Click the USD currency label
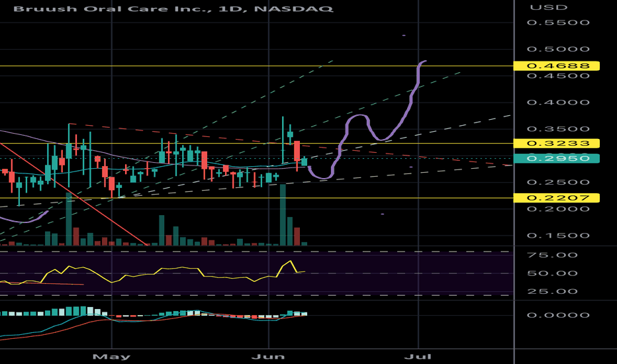The width and height of the screenshot is (617, 364). coord(549,7)
